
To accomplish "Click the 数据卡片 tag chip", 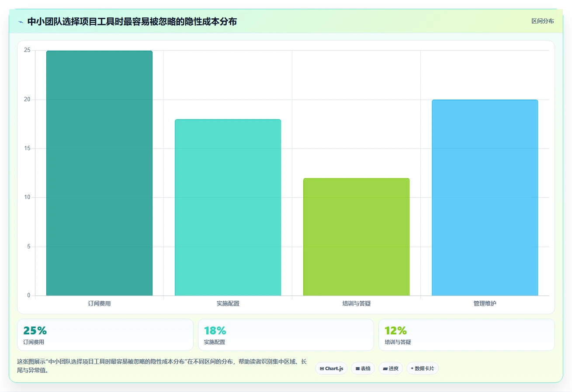I will coord(423,368).
